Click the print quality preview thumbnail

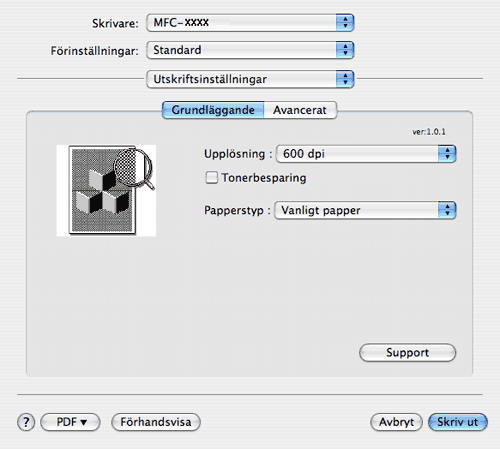tap(106, 190)
